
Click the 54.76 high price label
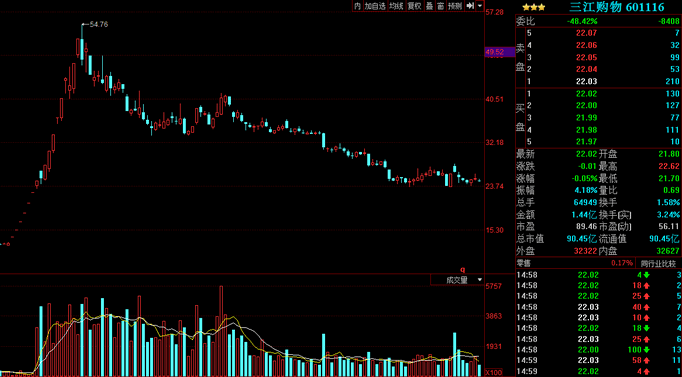coord(98,25)
